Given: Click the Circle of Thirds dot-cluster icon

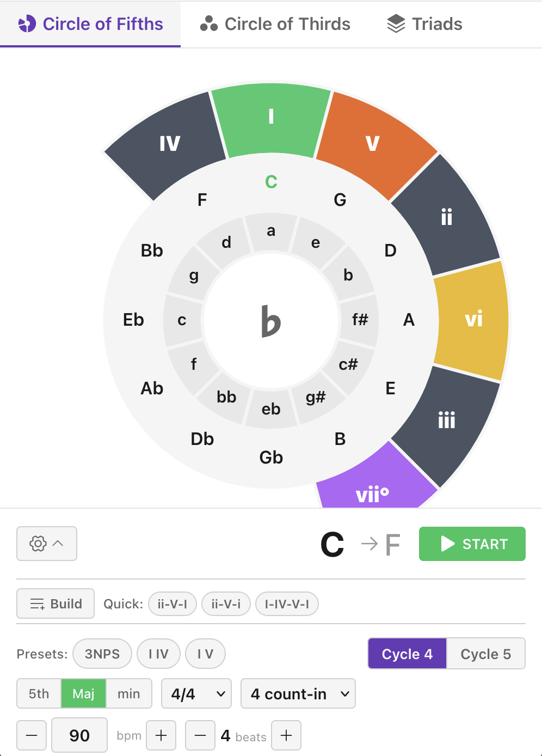Looking at the screenshot, I should (x=210, y=23).
